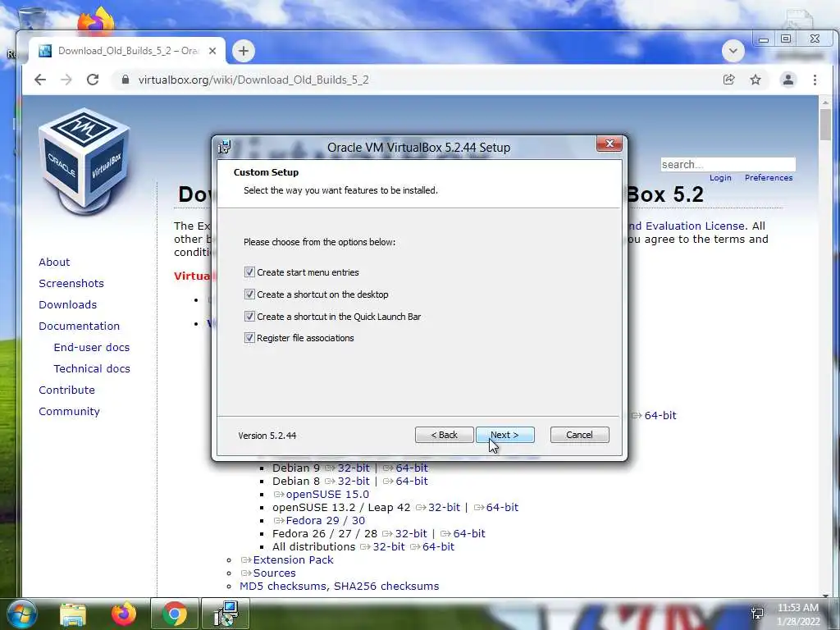Open Fedora 26 / 27 / 28 64-bit link
Viewport: 840px width, 630px height.
pos(469,533)
